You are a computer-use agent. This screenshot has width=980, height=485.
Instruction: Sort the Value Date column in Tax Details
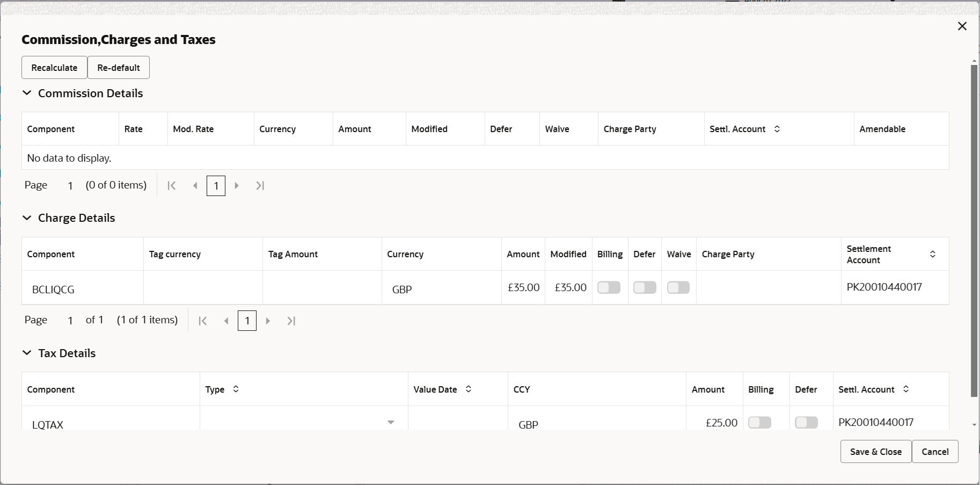click(x=467, y=389)
